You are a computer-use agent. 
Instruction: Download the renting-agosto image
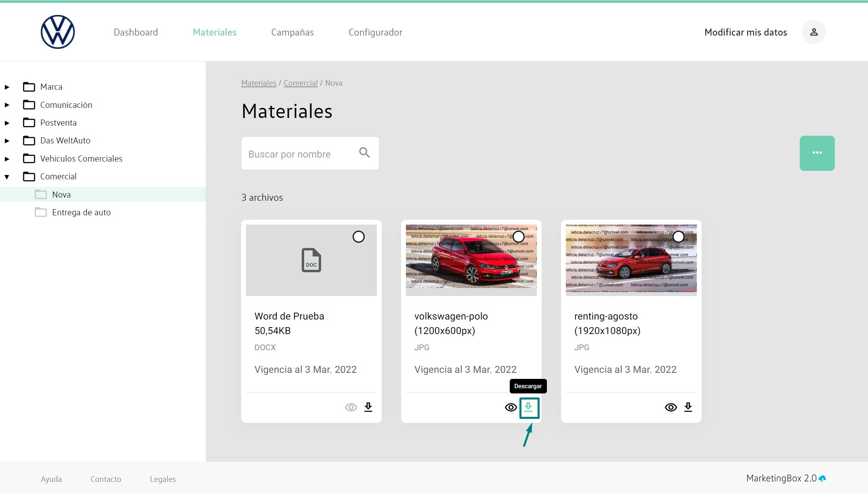(x=688, y=407)
